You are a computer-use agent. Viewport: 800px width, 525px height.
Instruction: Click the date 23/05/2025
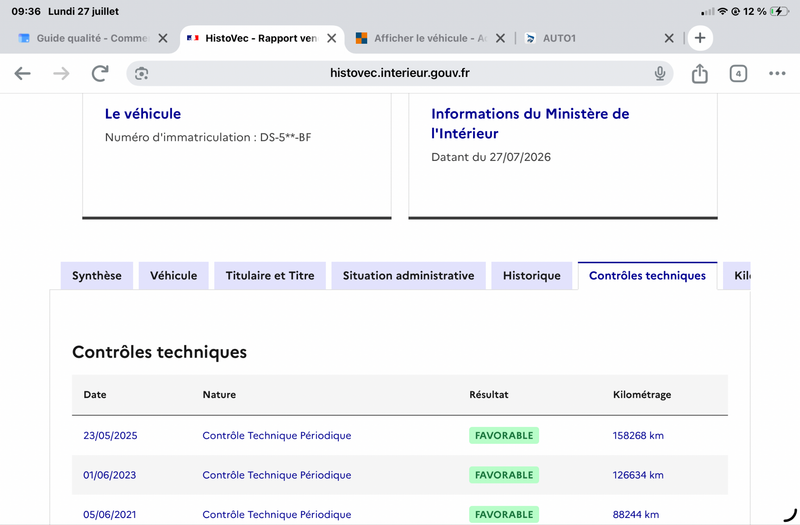tap(110, 435)
